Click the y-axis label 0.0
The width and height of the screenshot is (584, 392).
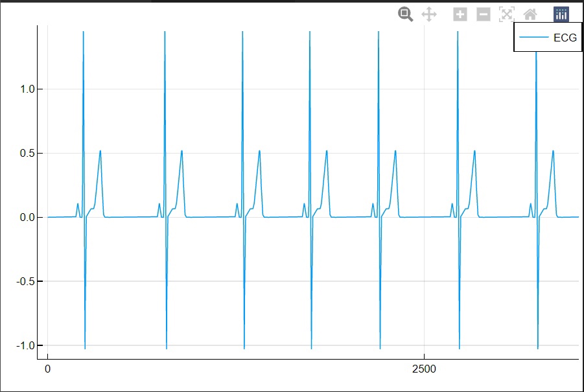click(27, 217)
